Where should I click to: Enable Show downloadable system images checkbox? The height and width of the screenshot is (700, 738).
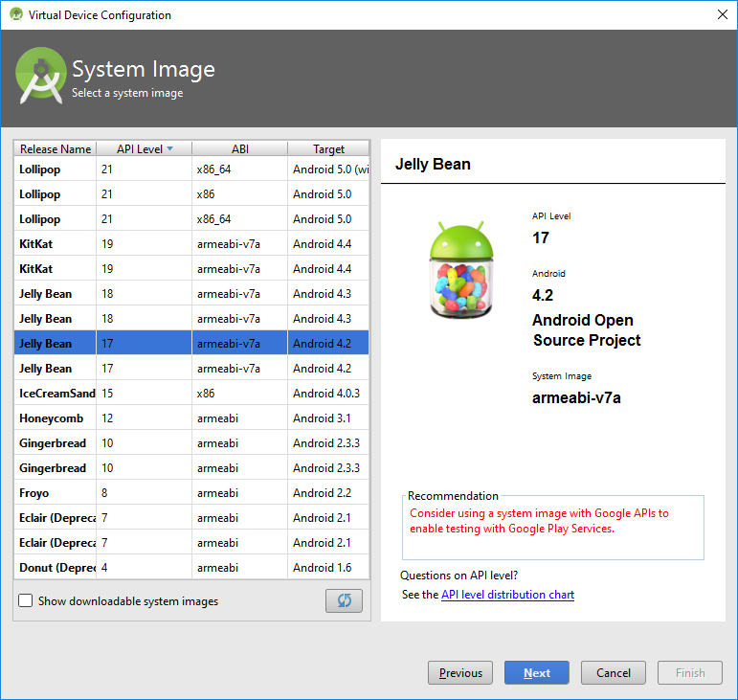pos(26,600)
